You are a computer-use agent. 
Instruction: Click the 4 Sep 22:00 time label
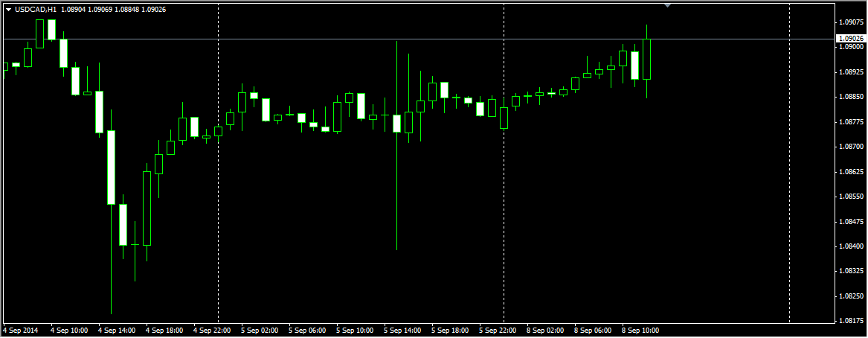211,331
